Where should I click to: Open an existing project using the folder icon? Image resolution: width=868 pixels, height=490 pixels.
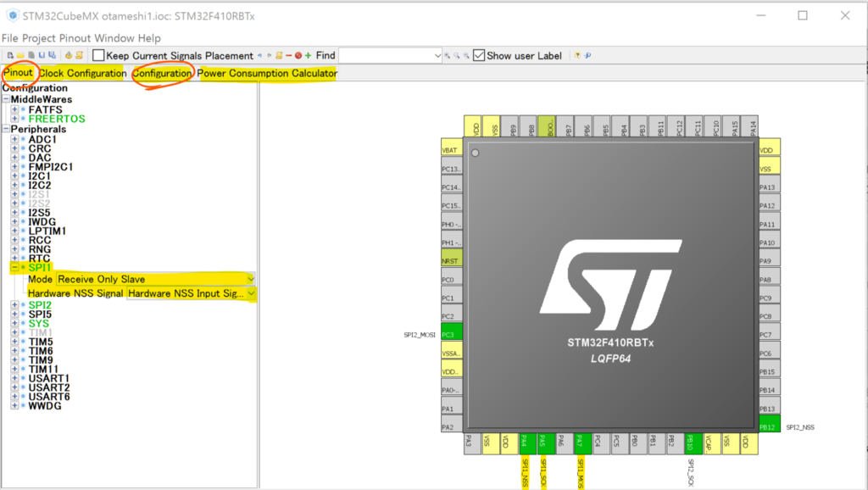point(20,55)
